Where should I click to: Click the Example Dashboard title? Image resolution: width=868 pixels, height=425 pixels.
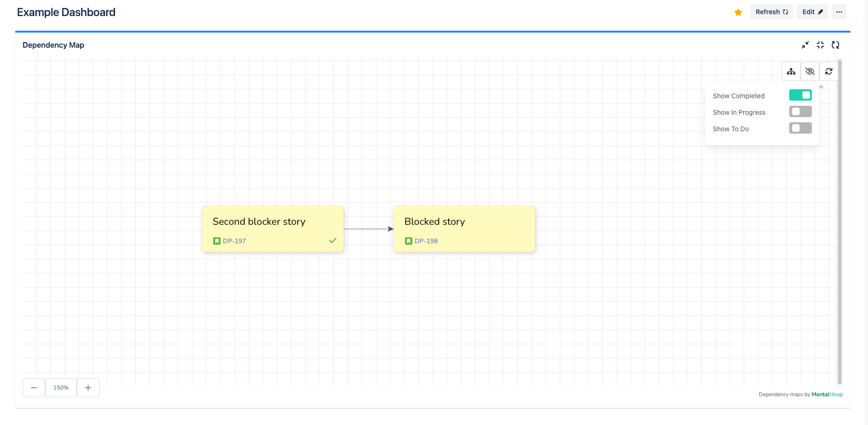click(x=66, y=12)
